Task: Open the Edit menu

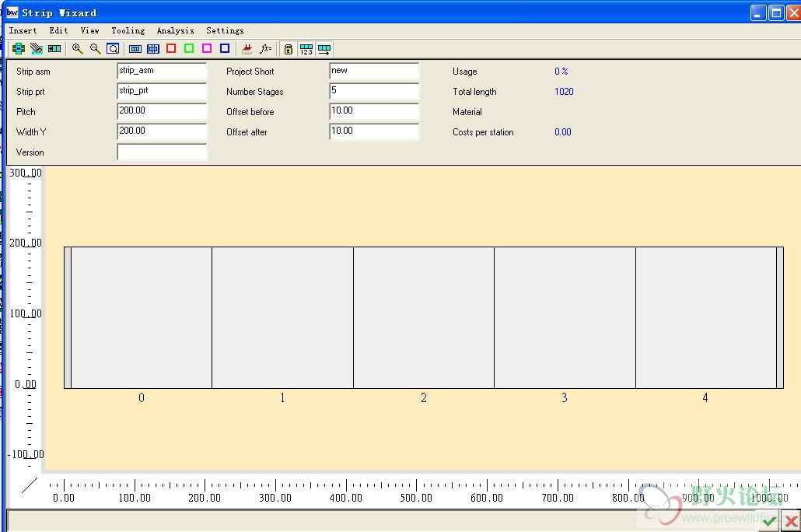Action: click(59, 30)
